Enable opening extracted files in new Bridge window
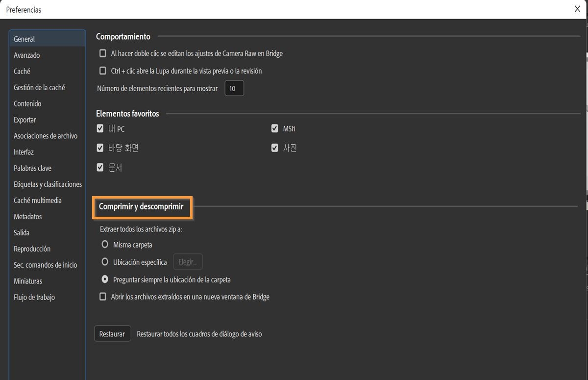This screenshot has width=588, height=380. [102, 297]
